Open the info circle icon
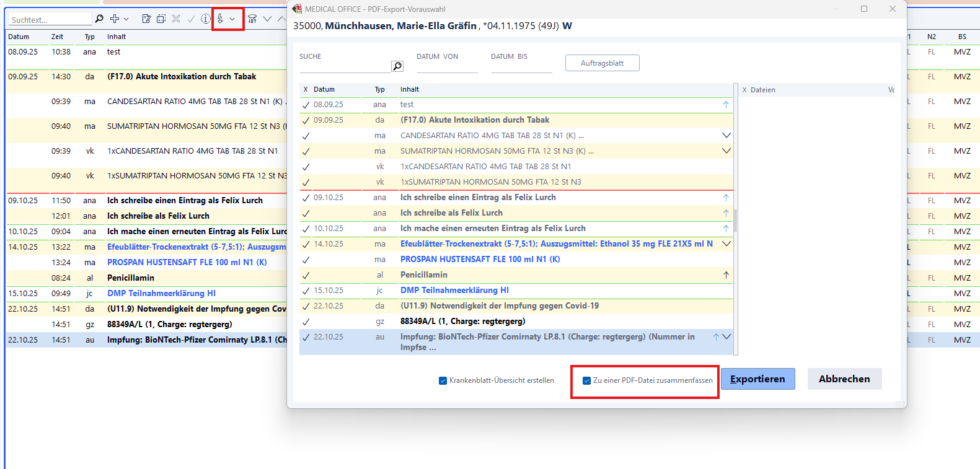980x469 pixels. coord(206,19)
